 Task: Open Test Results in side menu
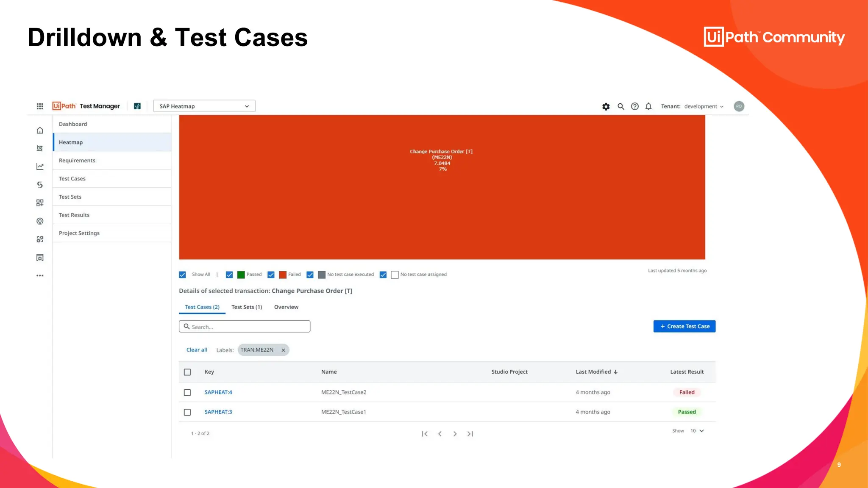[74, 215]
